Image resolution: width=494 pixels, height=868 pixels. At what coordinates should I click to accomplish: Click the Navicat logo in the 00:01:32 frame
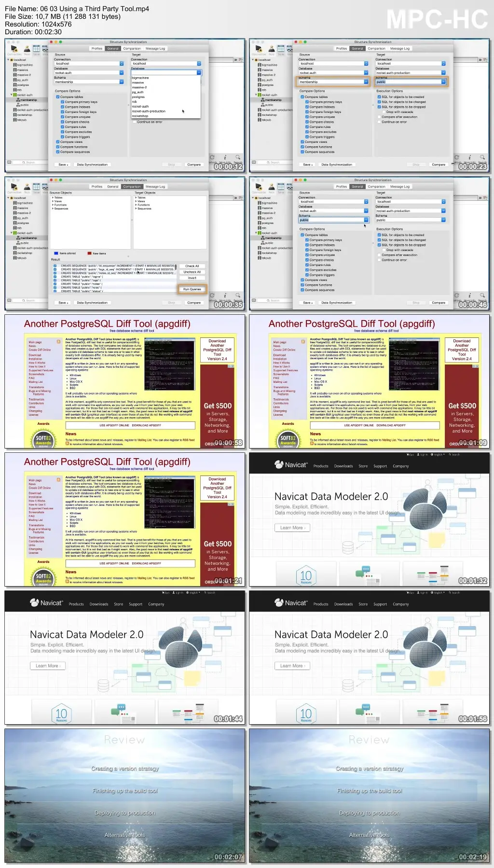point(290,465)
